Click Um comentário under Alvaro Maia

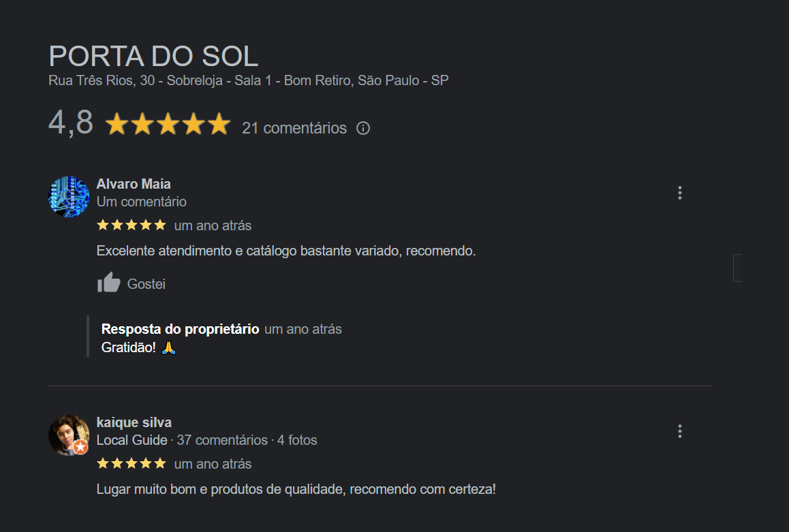pos(141,202)
